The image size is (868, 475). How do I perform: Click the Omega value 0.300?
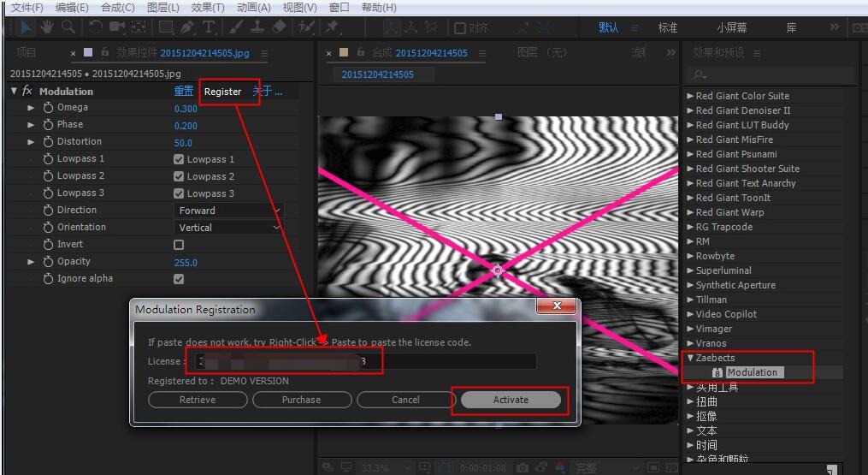point(186,109)
